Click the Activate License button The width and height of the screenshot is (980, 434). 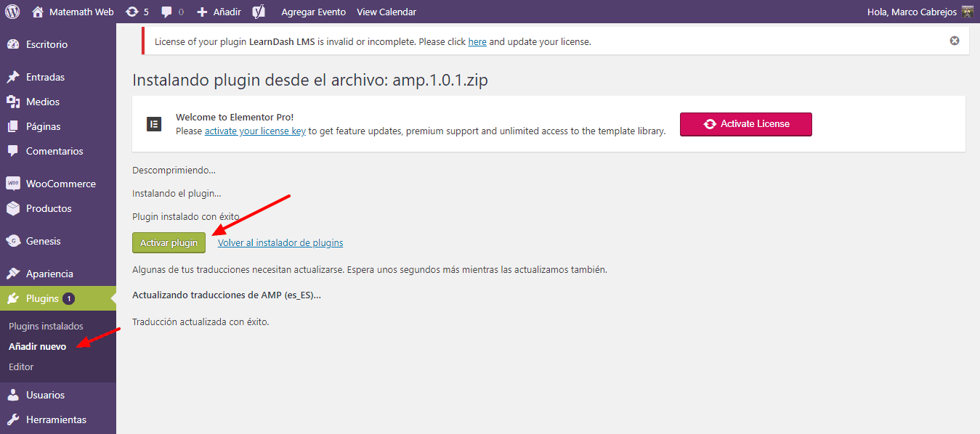(745, 123)
